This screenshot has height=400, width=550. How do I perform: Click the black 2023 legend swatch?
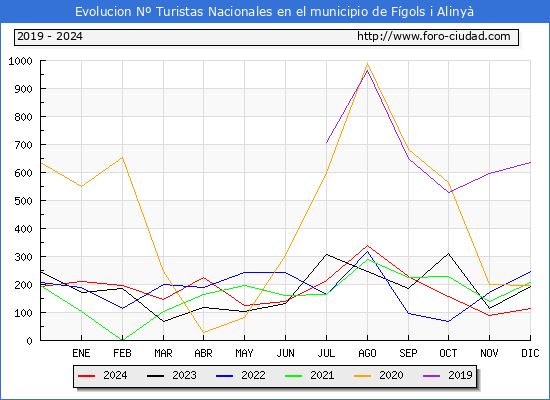155,376
